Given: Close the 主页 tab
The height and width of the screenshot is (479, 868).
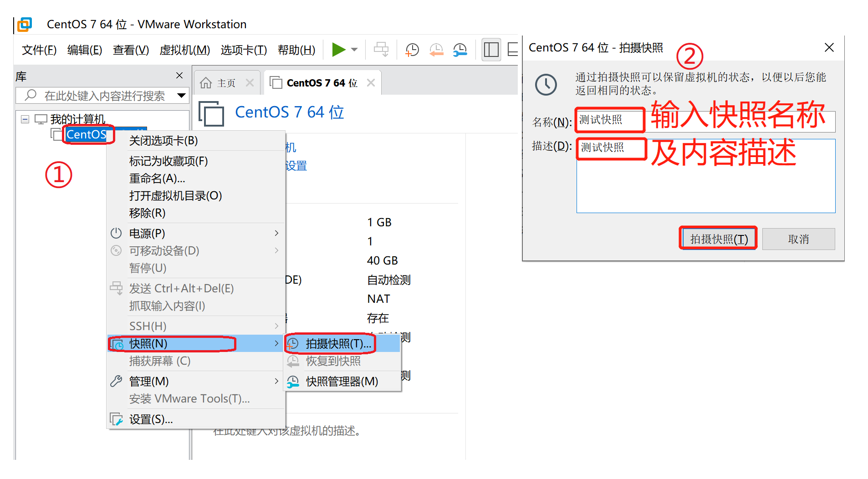Looking at the screenshot, I should (x=250, y=83).
